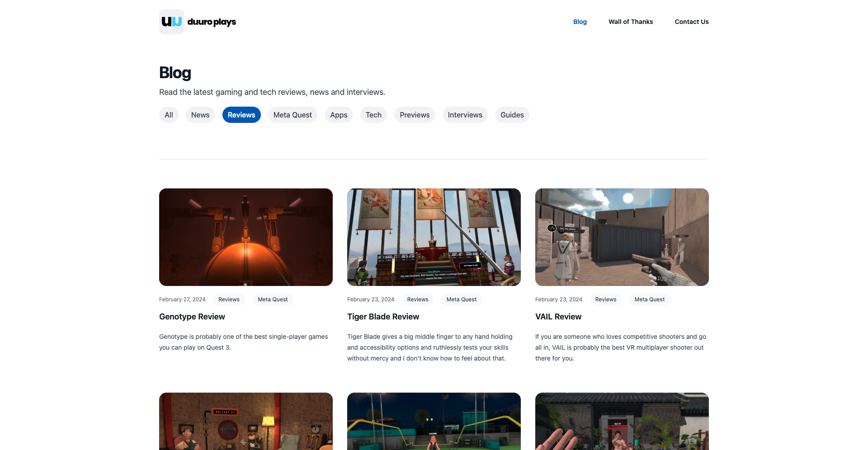Click the Genotype Review title
Screen dimensions: 868x450
pyautogui.click(x=192, y=317)
